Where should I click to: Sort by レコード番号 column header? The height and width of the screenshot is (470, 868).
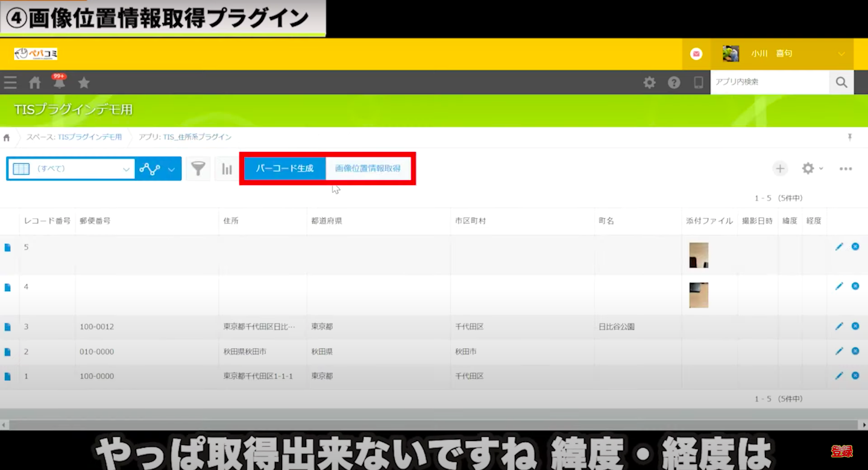point(47,221)
